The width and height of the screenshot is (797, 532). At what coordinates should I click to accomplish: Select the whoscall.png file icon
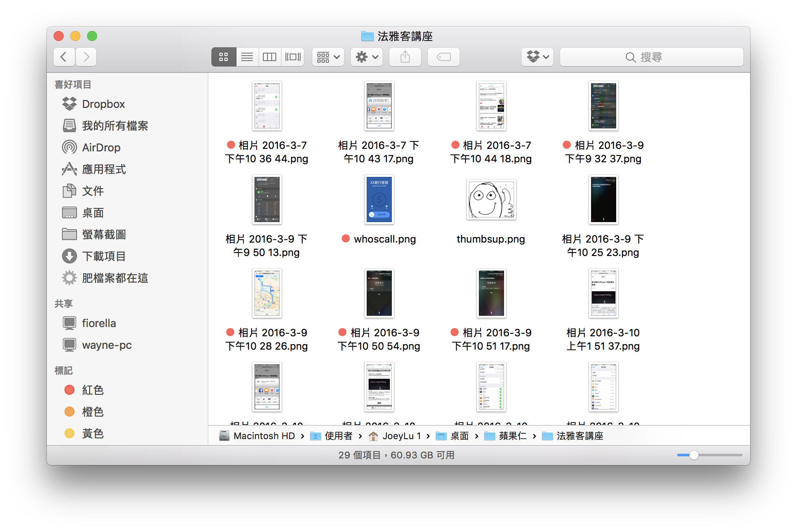click(x=379, y=199)
